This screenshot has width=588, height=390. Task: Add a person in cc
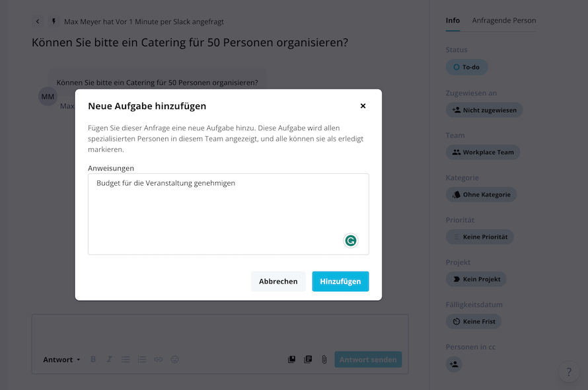(454, 364)
